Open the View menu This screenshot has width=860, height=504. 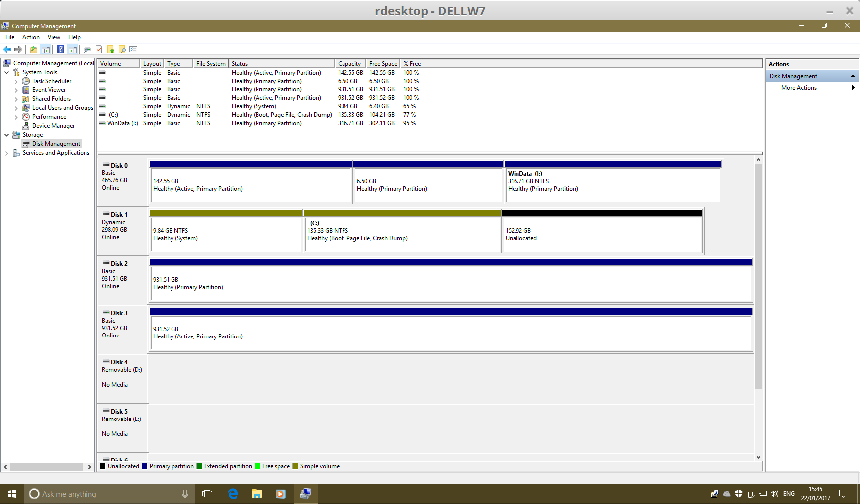point(54,37)
